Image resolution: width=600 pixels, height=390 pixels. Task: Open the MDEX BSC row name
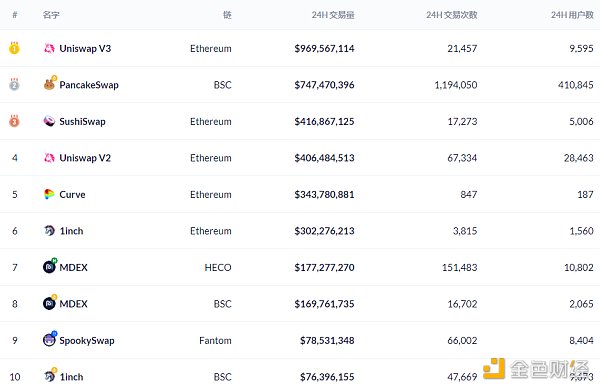[73, 304]
